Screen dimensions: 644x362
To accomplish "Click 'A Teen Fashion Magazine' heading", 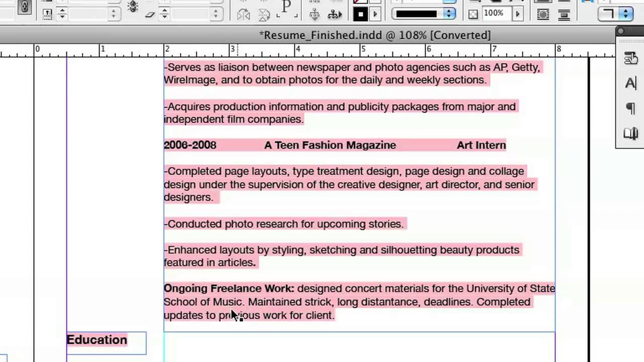I will [x=330, y=145].
